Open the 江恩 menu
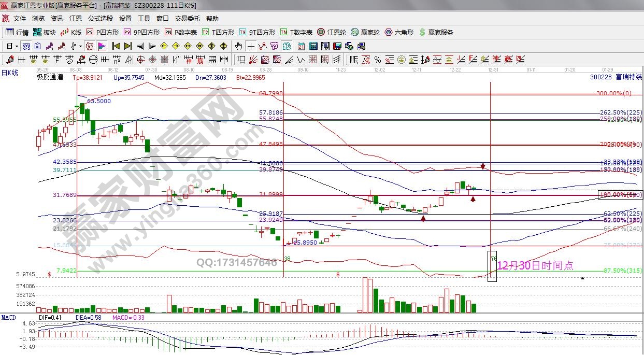The height and width of the screenshot is (355, 644). (x=76, y=19)
